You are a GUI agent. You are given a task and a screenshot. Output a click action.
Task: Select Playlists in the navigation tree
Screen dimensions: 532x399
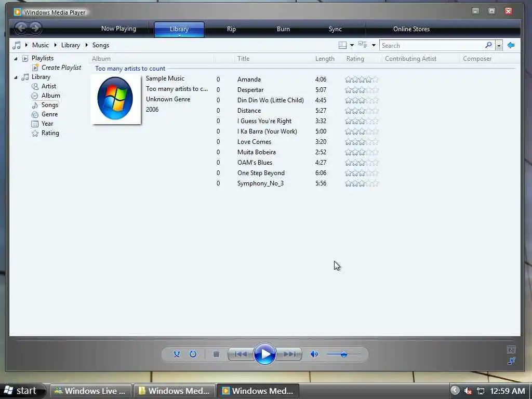[43, 58]
